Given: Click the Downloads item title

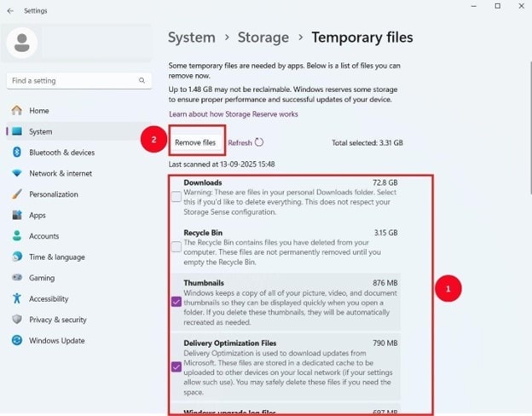Looking at the screenshot, I should pos(203,182).
